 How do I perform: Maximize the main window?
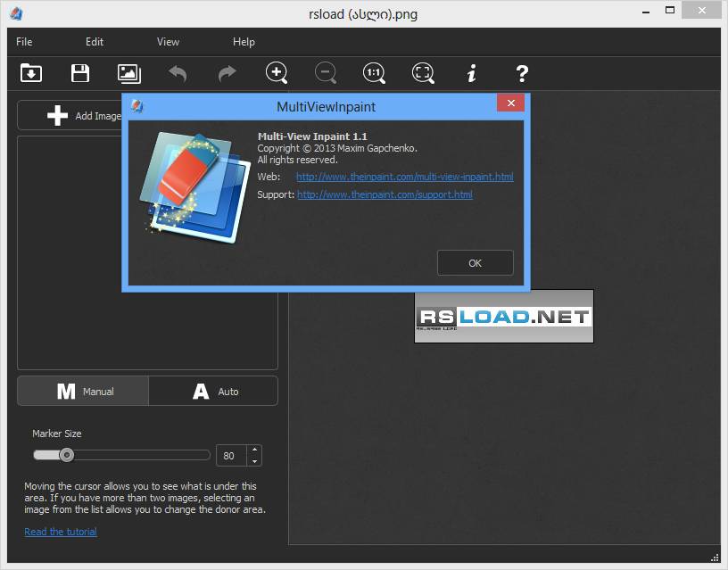(x=669, y=10)
